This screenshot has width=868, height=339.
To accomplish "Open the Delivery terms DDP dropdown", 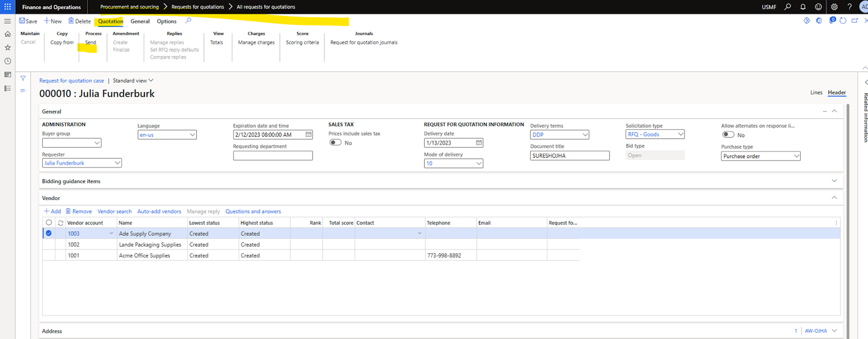I will 585,135.
